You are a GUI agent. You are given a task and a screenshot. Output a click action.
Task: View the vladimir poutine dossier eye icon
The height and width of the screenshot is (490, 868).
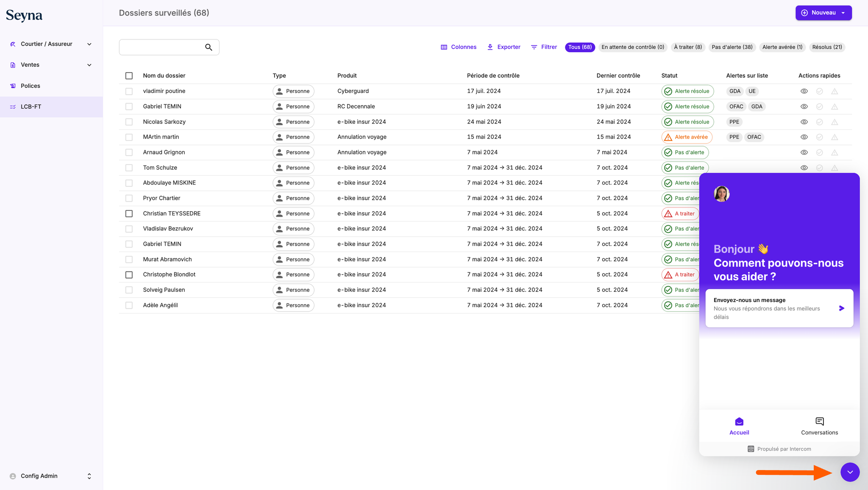804,91
